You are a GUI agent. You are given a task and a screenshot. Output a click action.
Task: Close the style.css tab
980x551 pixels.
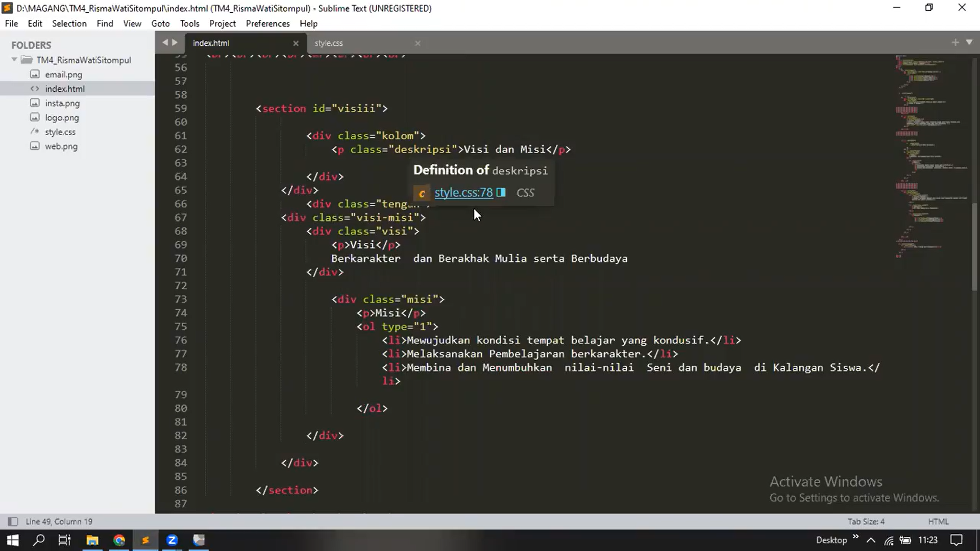click(418, 43)
